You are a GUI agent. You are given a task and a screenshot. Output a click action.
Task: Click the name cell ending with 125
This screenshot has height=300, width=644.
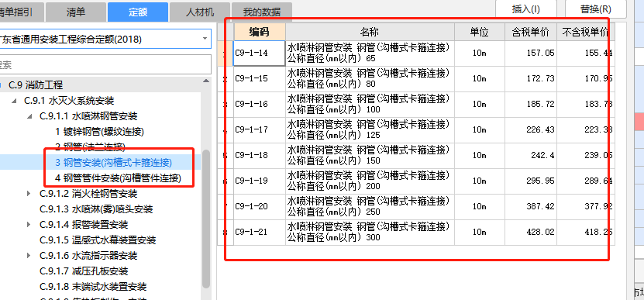tap(370, 130)
